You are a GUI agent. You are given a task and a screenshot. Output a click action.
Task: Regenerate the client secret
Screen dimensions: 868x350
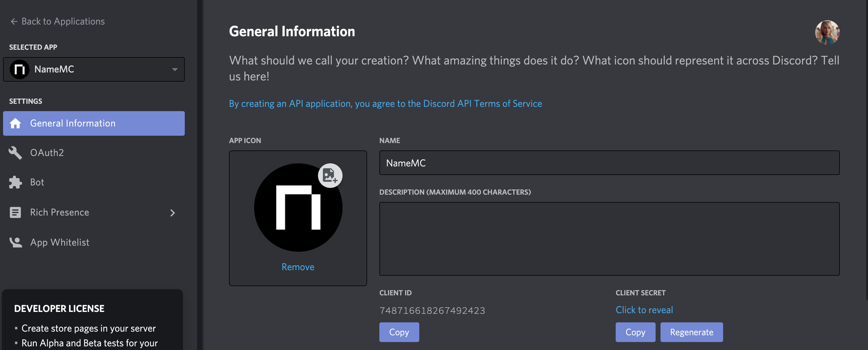[692, 332]
